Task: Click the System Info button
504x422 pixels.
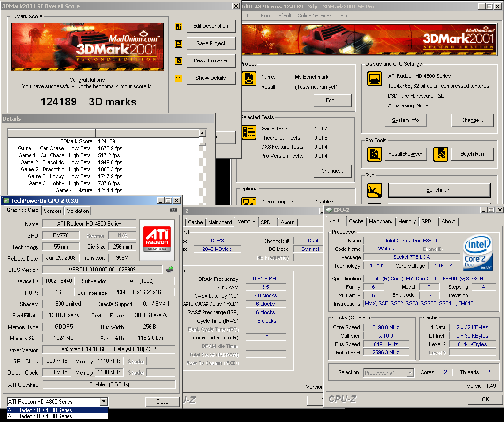Action: [x=406, y=120]
